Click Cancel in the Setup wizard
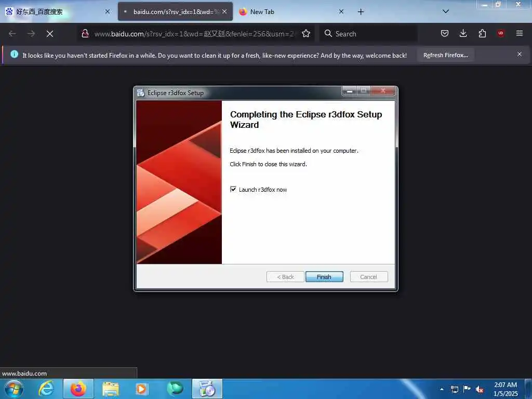Viewport: 532px width, 399px height. tap(368, 277)
